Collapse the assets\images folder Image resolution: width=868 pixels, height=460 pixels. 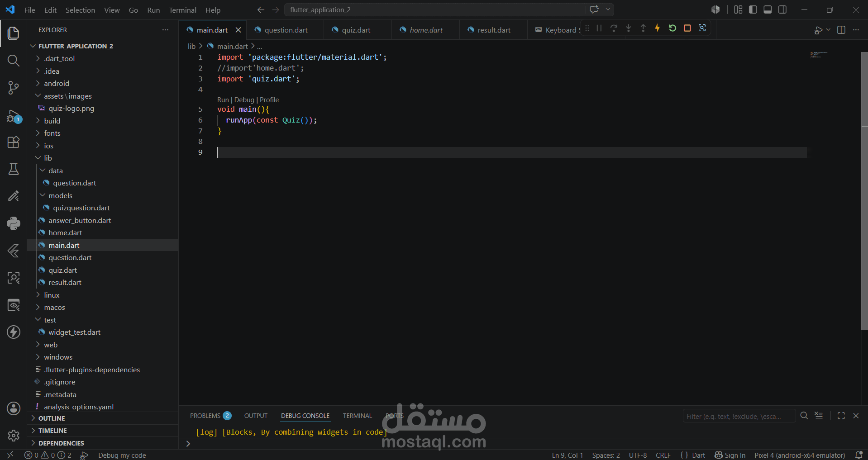coord(68,96)
